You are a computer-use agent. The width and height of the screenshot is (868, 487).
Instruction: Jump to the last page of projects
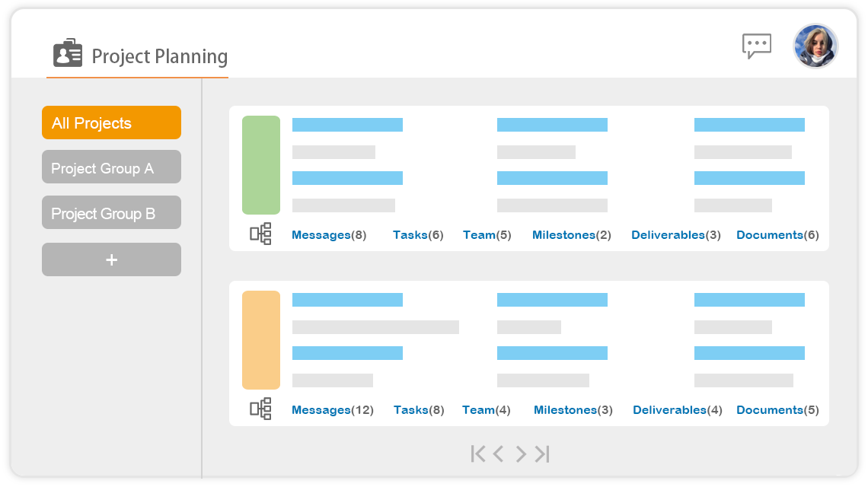pyautogui.click(x=542, y=454)
